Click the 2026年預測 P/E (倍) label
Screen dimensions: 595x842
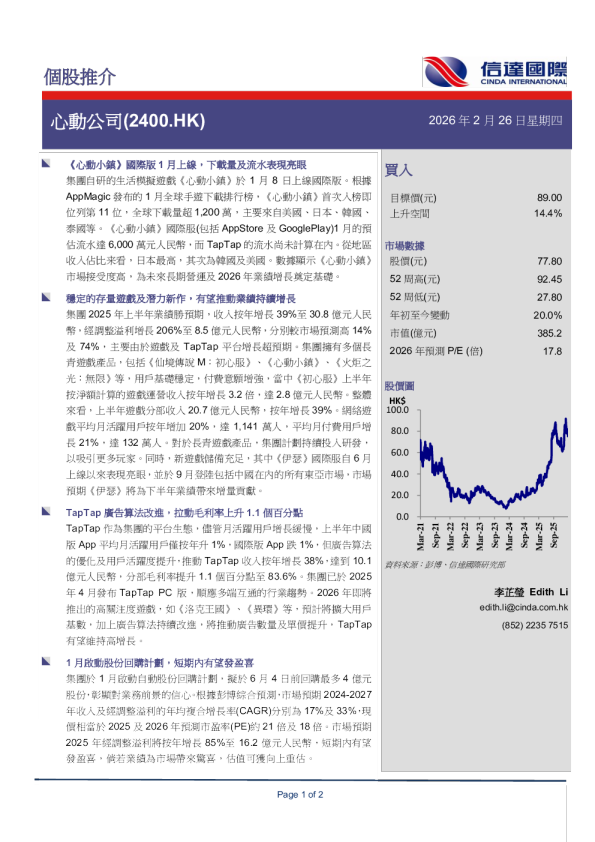[436, 351]
